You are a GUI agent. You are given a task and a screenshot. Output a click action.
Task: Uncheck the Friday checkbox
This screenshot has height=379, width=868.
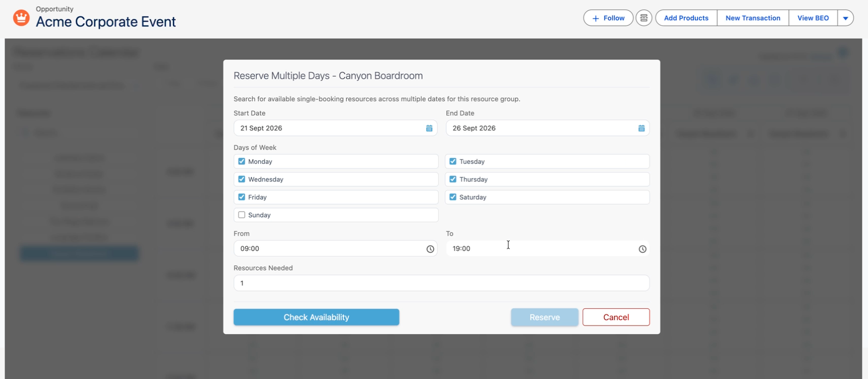click(242, 197)
